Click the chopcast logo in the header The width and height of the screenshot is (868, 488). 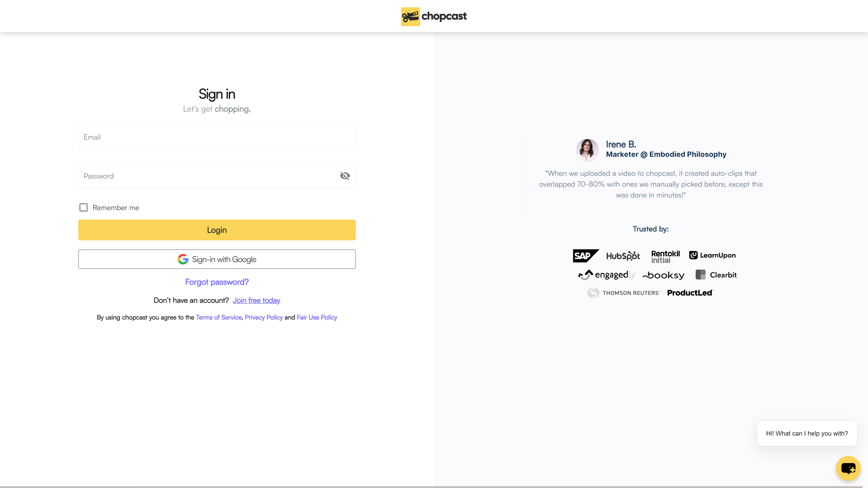click(x=434, y=16)
